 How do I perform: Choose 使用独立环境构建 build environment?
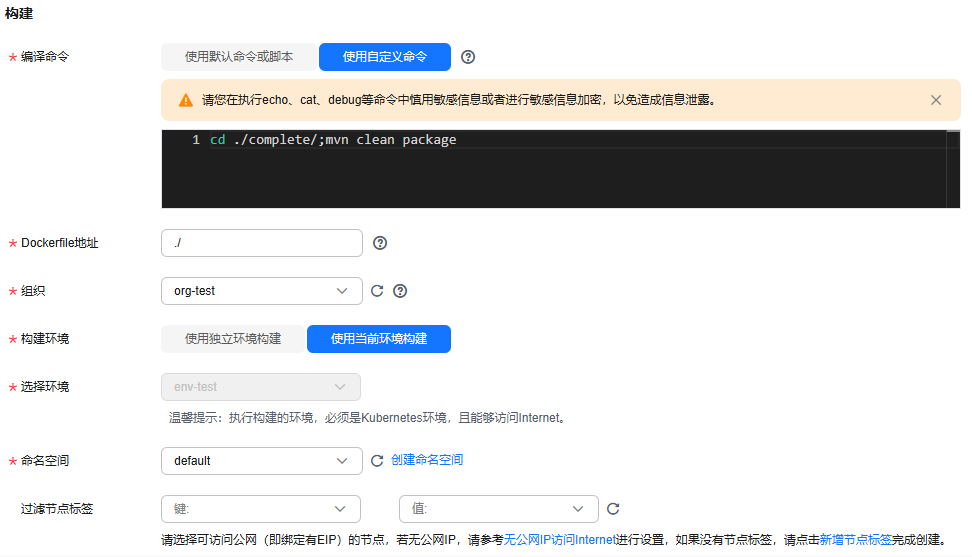[x=233, y=339]
